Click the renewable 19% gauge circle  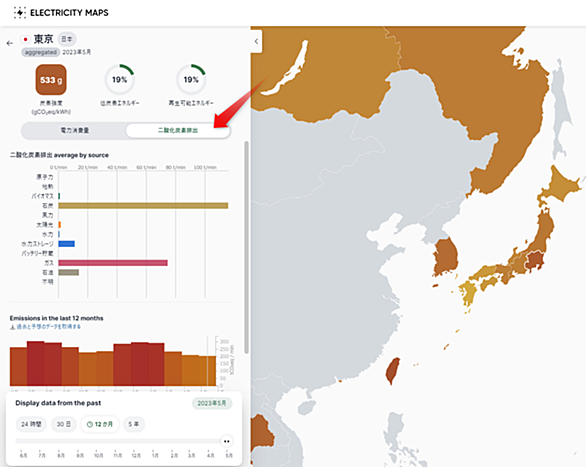click(191, 80)
